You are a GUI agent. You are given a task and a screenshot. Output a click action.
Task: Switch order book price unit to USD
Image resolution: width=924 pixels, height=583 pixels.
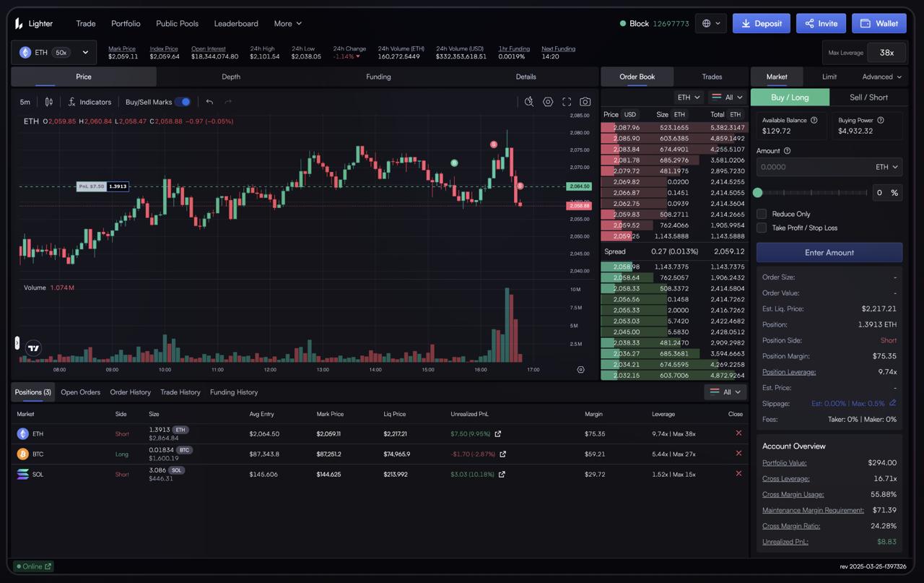[630, 114]
